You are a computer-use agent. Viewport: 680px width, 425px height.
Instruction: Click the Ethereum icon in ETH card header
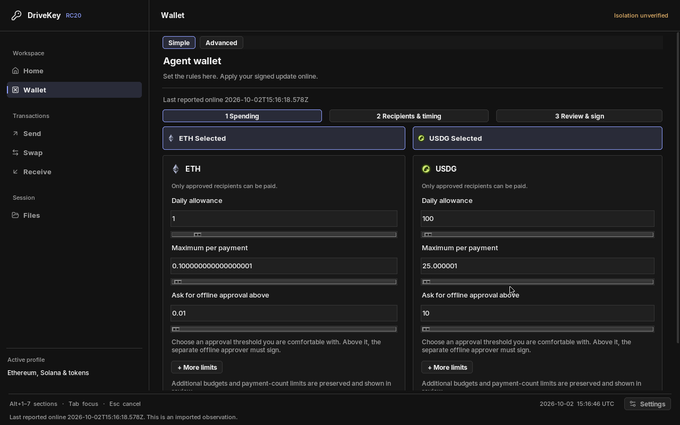(176, 169)
